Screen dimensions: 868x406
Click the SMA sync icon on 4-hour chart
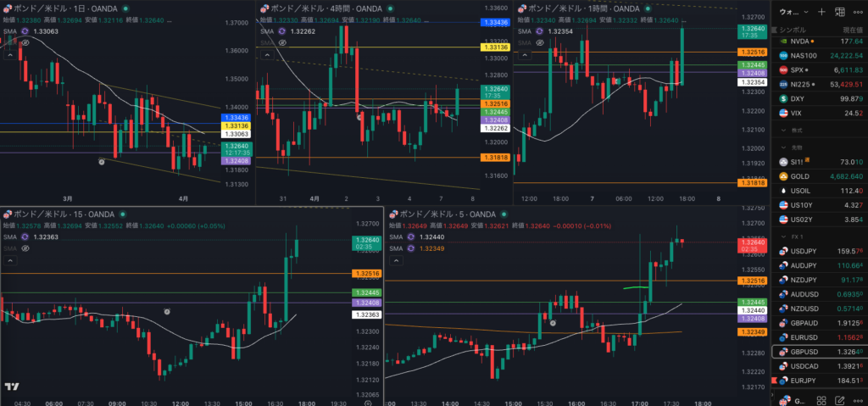[282, 31]
